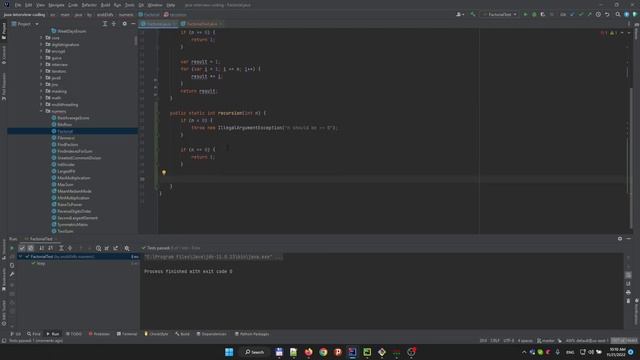The width and height of the screenshot is (640, 360).
Task: Rerun tests with the green arrow in Run panel
Action: click(x=12, y=248)
